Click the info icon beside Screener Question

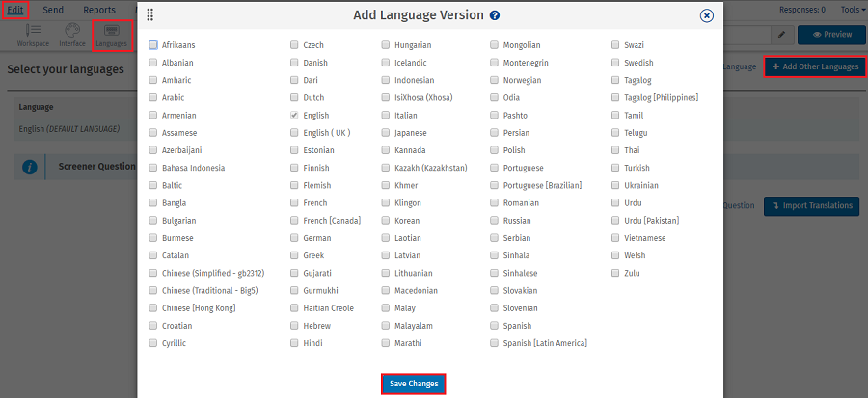click(x=30, y=167)
